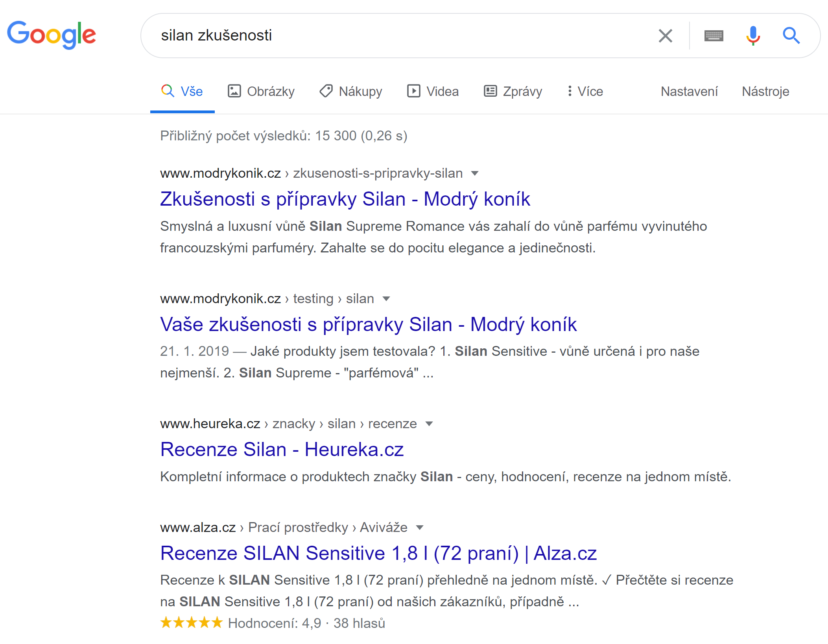Open the Zprávy news tab
The width and height of the screenshot is (828, 644).
tap(513, 91)
